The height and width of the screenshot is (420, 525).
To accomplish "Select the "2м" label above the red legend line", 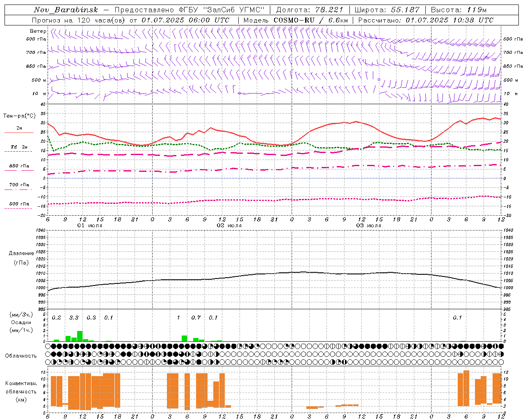I will 19,128.
